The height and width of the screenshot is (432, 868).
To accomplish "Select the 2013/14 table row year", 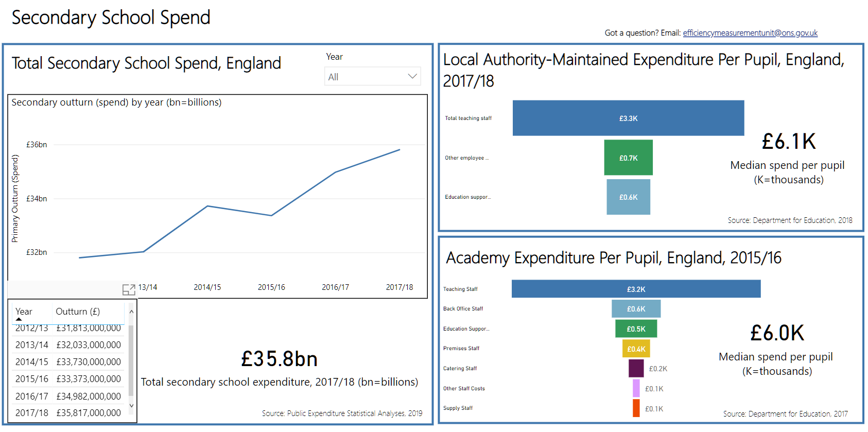I will [32, 345].
